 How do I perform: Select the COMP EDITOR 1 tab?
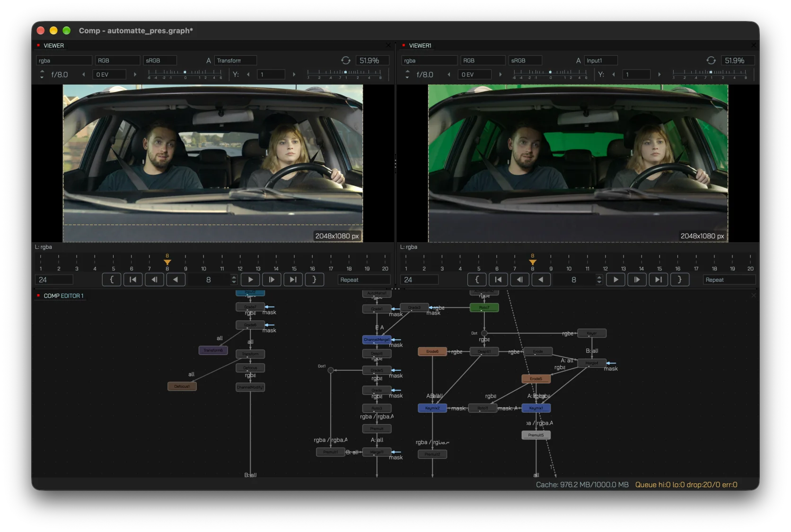(x=63, y=296)
